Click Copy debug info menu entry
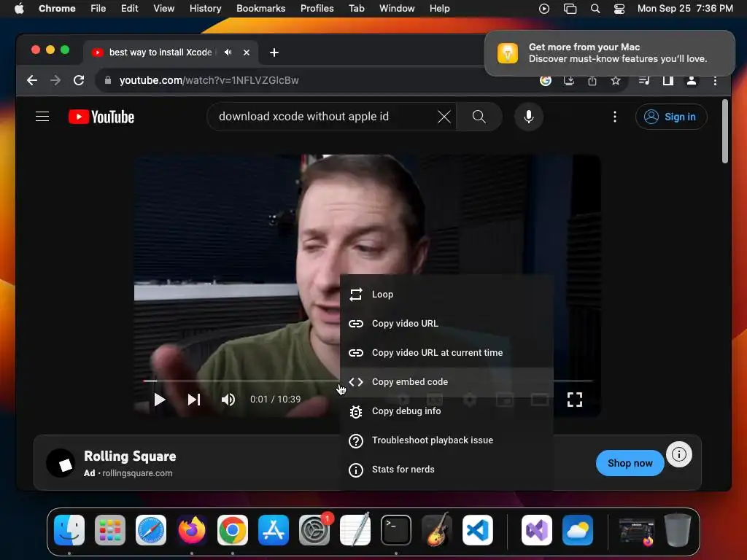The image size is (747, 560). [x=446, y=411]
